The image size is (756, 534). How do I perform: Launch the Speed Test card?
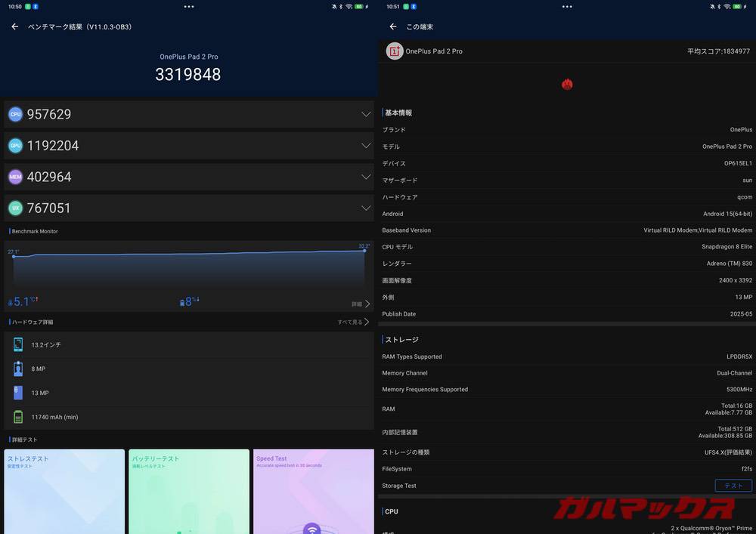(314, 491)
